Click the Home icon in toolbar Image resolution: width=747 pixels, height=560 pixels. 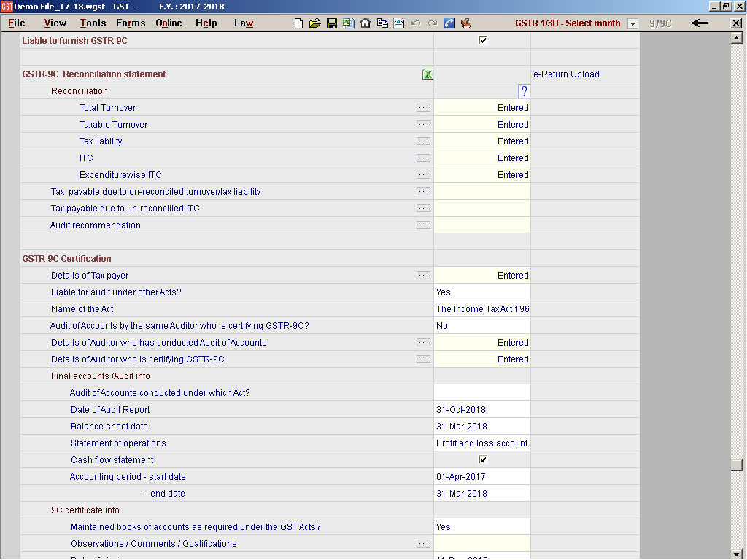coord(365,23)
